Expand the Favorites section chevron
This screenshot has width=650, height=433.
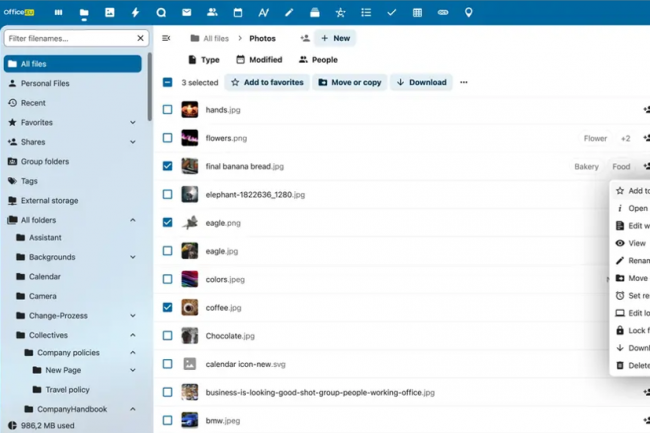[x=133, y=122]
